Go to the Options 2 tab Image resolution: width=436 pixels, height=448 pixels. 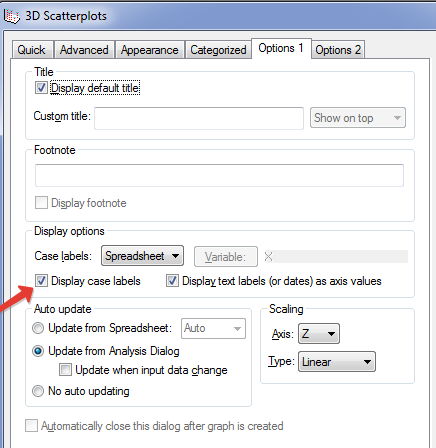(338, 50)
